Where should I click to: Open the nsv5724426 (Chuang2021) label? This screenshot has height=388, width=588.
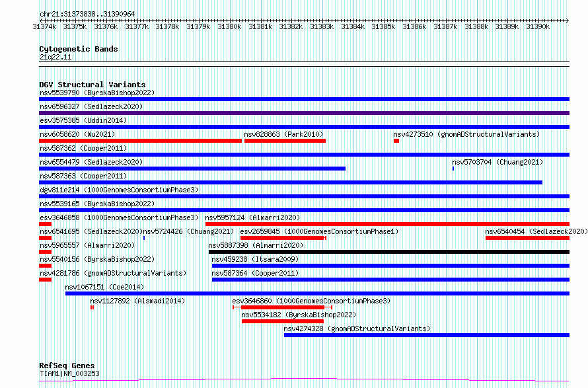click(x=189, y=231)
